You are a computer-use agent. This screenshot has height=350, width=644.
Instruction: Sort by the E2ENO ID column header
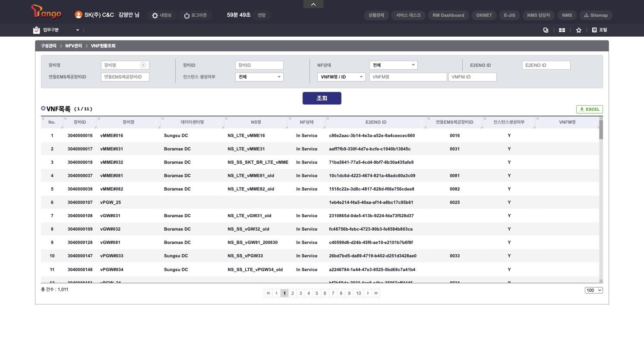[x=376, y=122]
